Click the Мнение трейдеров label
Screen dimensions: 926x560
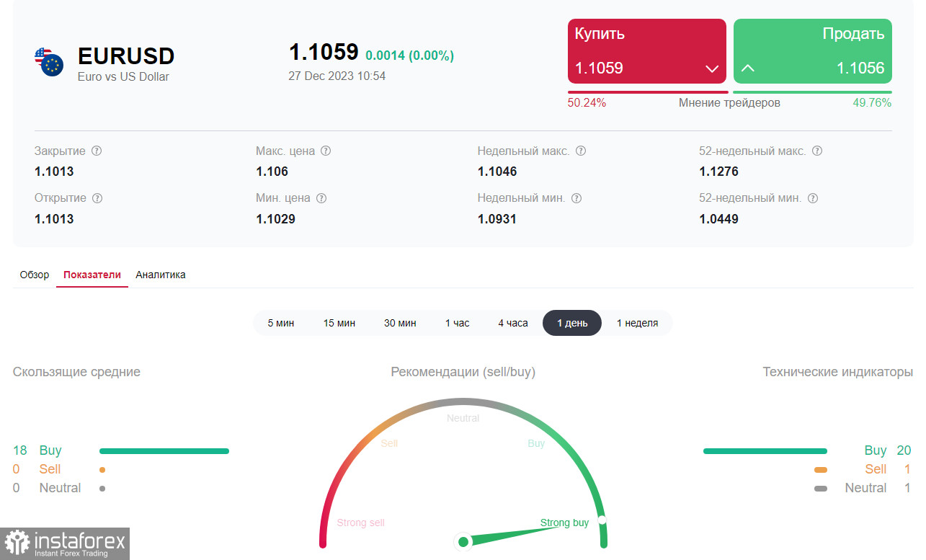pos(729,103)
